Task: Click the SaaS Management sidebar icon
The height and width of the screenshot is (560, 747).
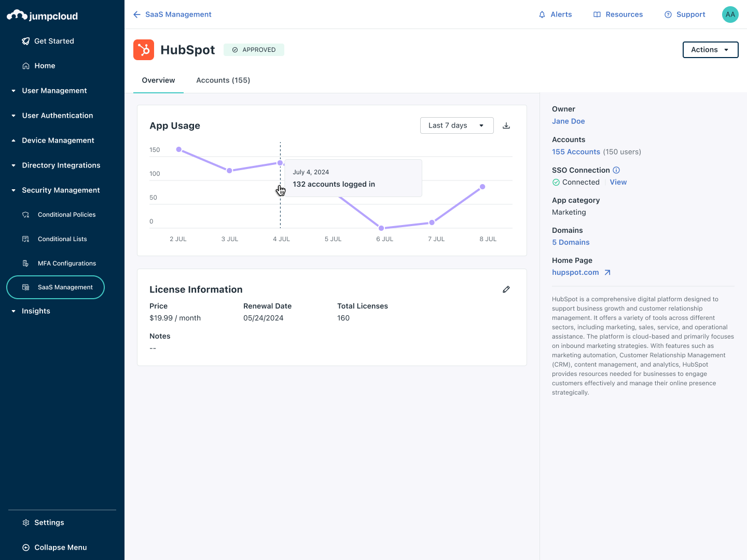Action: point(25,287)
